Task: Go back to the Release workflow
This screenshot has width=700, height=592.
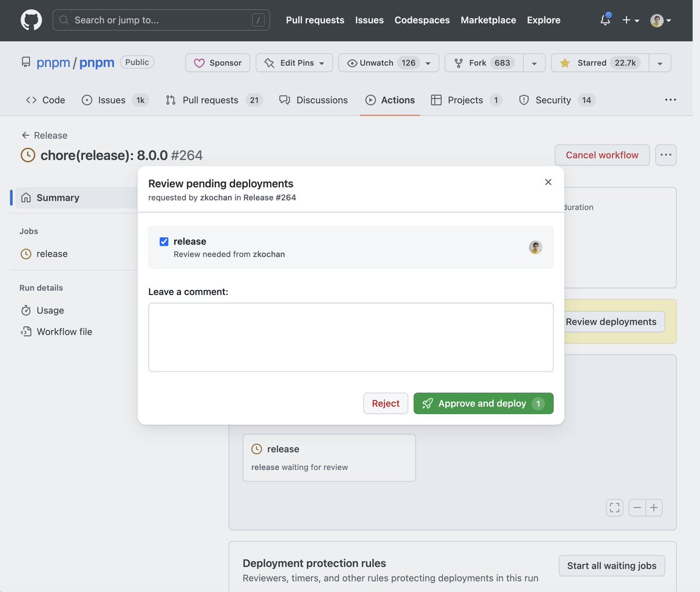Action: click(x=44, y=135)
